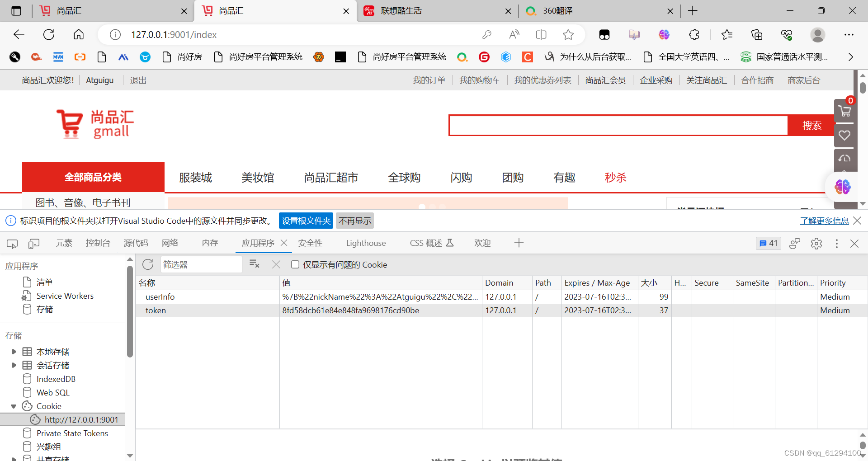
Task: Add new DevTools tab with plus icon
Action: 519,243
